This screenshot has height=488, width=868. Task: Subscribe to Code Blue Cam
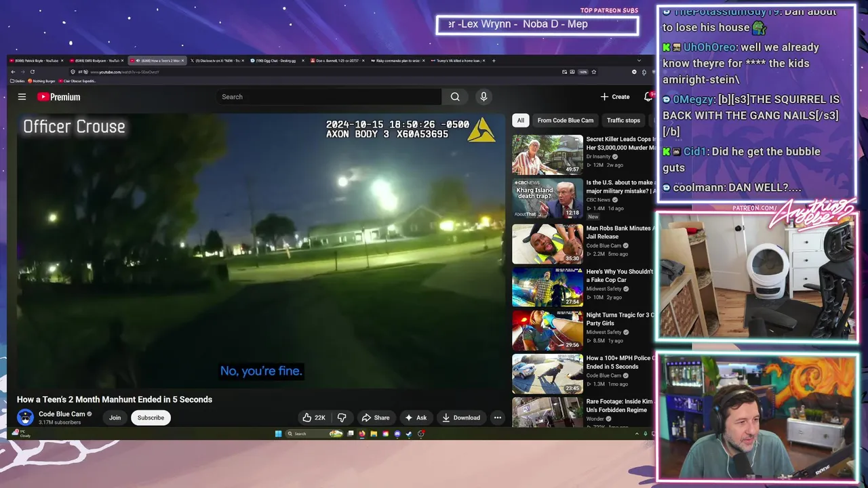pyautogui.click(x=151, y=418)
